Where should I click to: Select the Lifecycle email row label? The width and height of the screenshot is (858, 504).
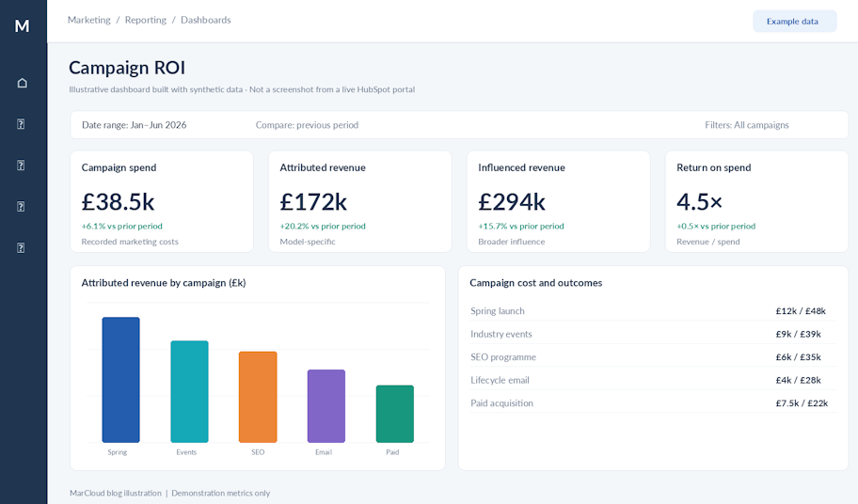(500, 380)
